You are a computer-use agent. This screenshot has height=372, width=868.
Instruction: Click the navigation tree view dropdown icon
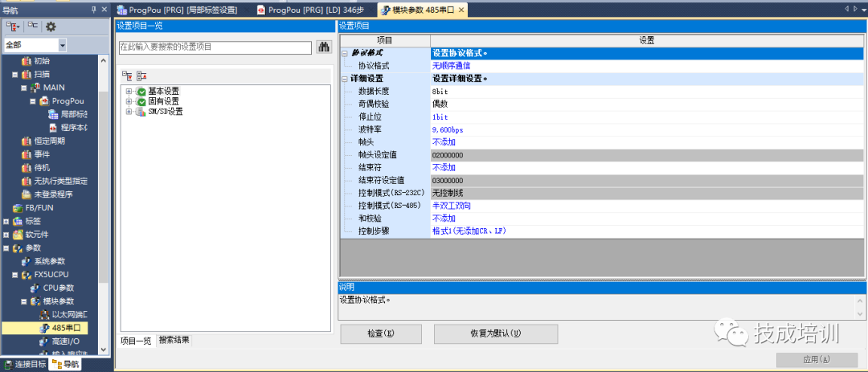coord(13,26)
